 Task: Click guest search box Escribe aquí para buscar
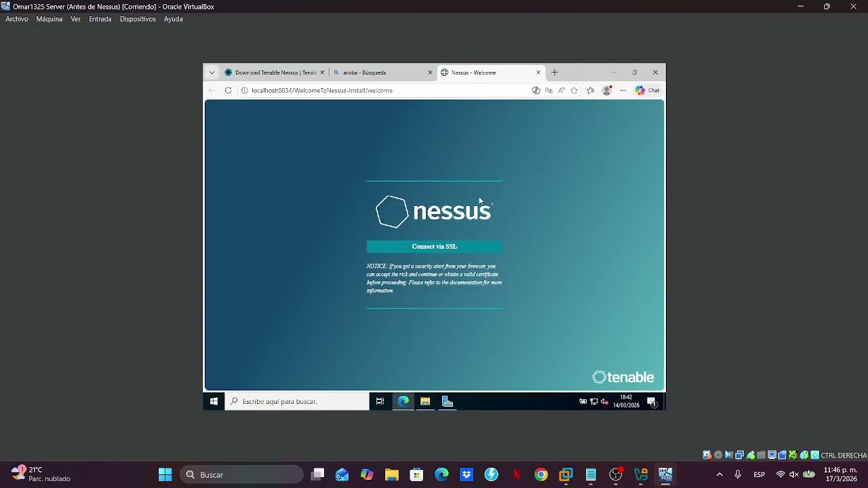click(x=297, y=401)
